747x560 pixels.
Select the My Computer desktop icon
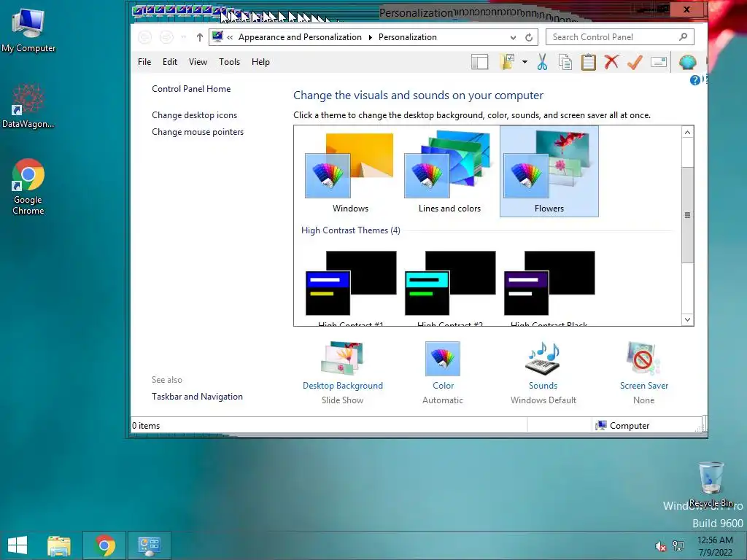click(28, 29)
